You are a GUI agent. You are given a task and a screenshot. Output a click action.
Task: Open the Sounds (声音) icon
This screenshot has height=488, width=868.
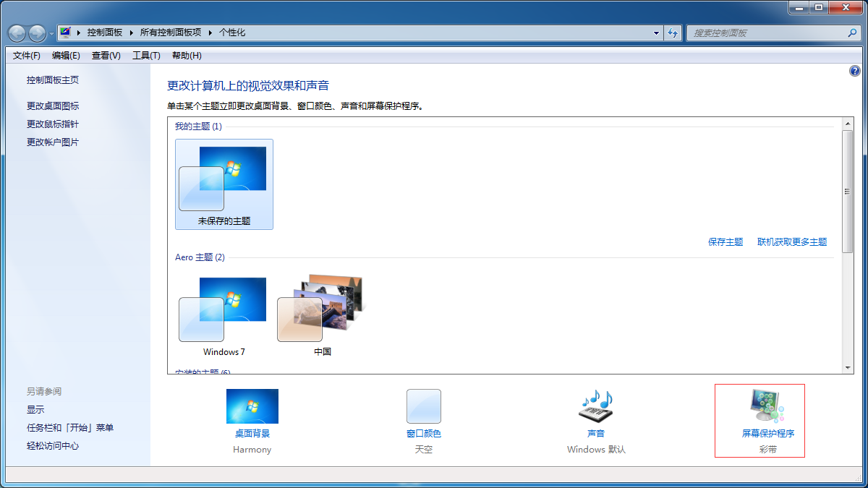(595, 406)
